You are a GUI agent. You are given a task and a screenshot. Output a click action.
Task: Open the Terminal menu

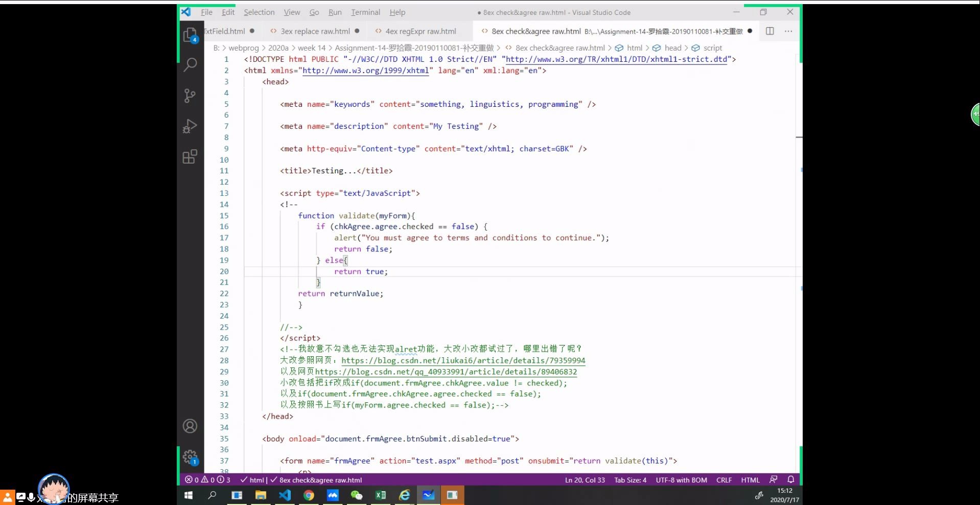pos(365,12)
